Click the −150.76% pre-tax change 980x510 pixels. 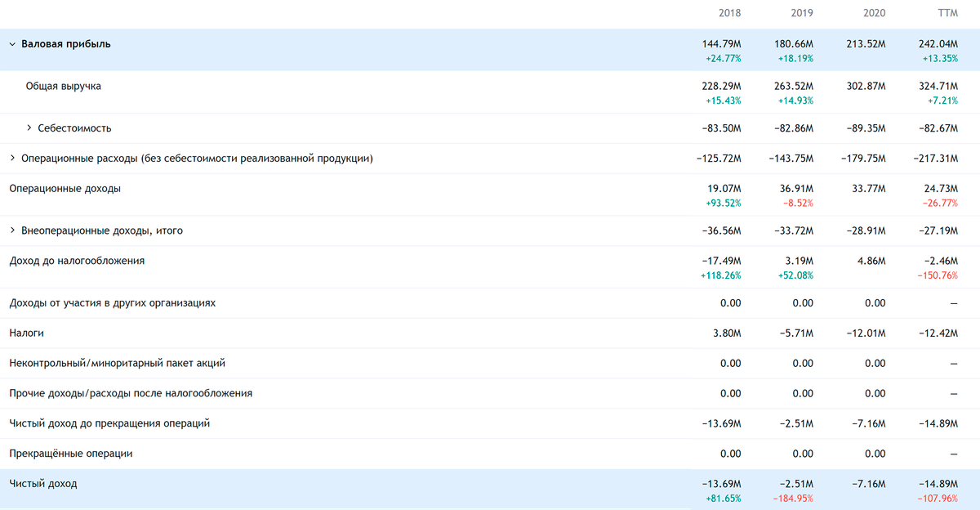(938, 275)
